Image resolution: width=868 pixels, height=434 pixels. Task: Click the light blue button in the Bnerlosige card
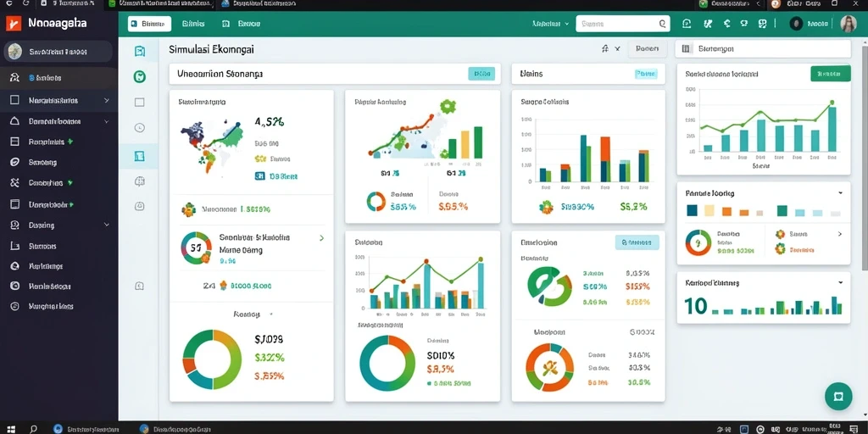(637, 242)
